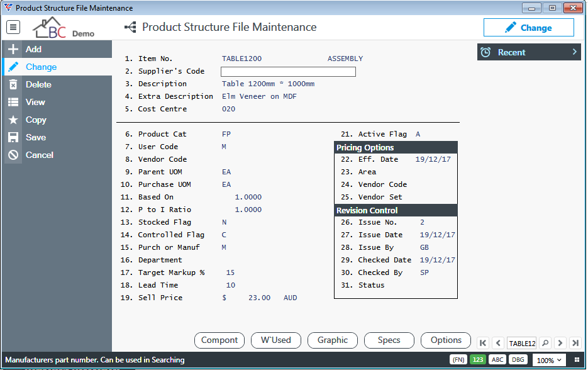Image resolution: width=588 pixels, height=370 pixels.
Task: Open the 100% zoom dropdown
Action: (549, 360)
